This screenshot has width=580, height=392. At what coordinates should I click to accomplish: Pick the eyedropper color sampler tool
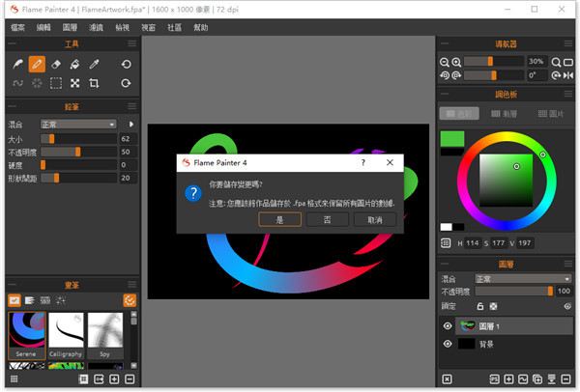pos(94,64)
